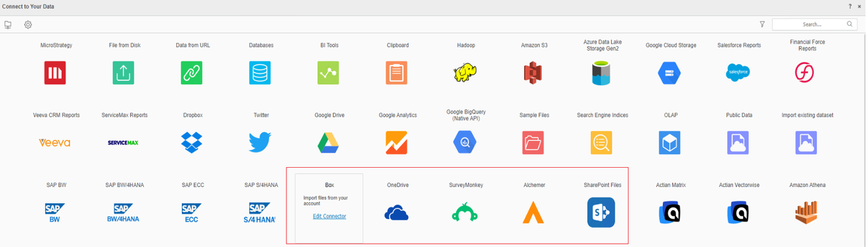Screen dimensions: 868x247
Task: Open the settings gear in the toolbar
Action: [28, 24]
